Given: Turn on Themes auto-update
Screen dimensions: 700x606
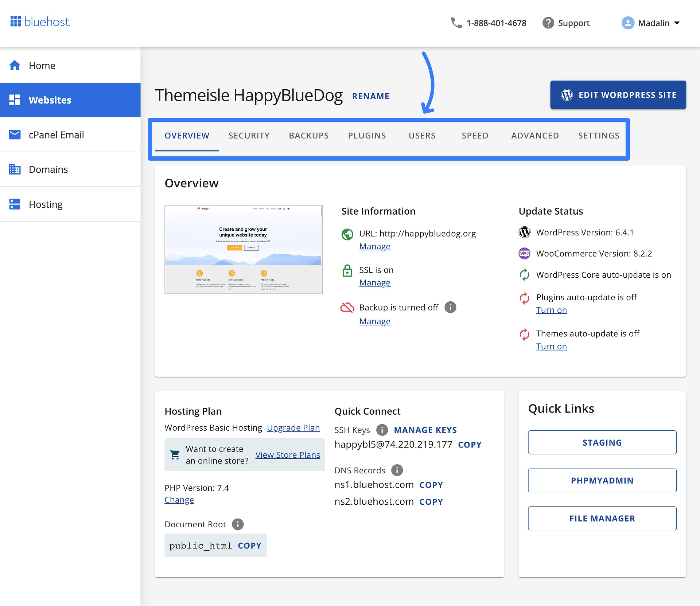Looking at the screenshot, I should (x=551, y=347).
